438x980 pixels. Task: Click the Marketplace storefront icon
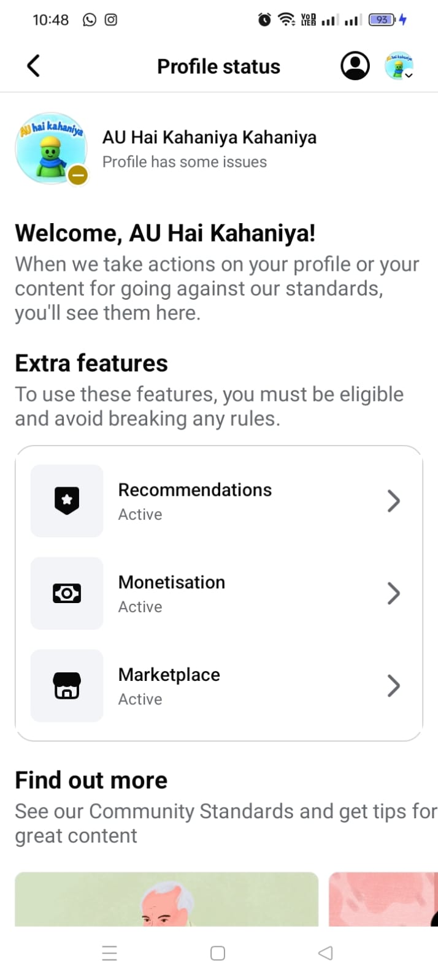(67, 685)
